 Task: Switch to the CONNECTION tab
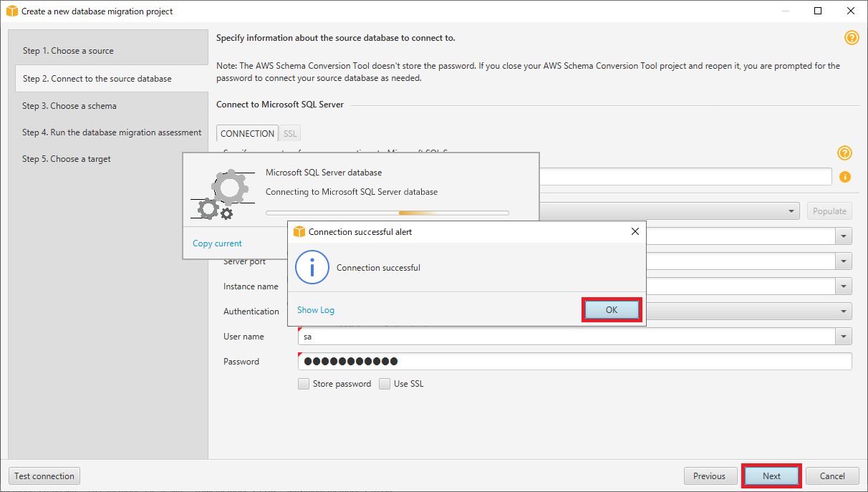click(247, 133)
